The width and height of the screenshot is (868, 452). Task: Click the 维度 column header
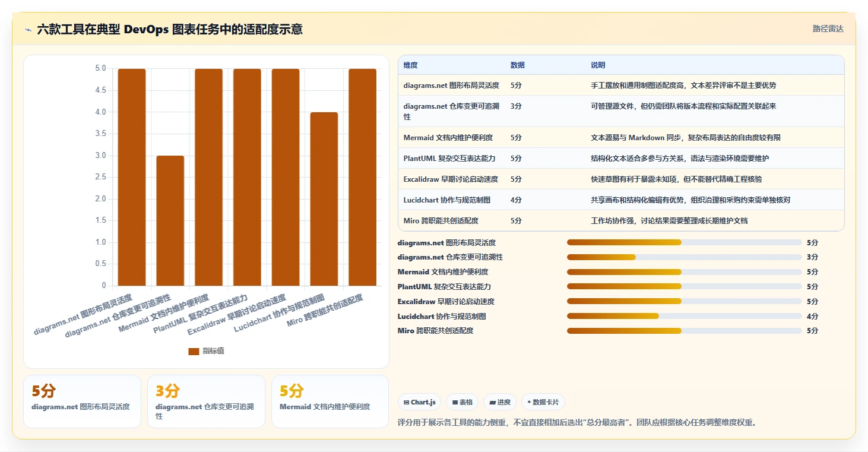pos(410,65)
